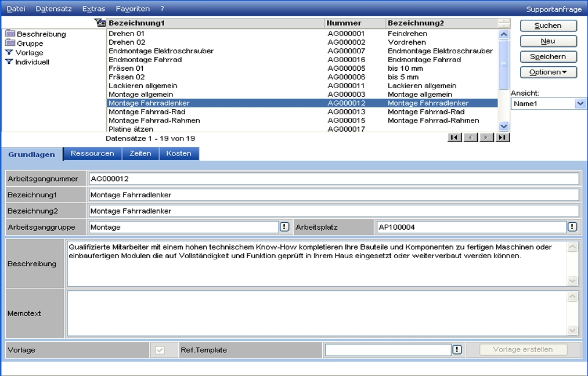
Task: Select the Drehen 02 row
Action: pos(302,42)
